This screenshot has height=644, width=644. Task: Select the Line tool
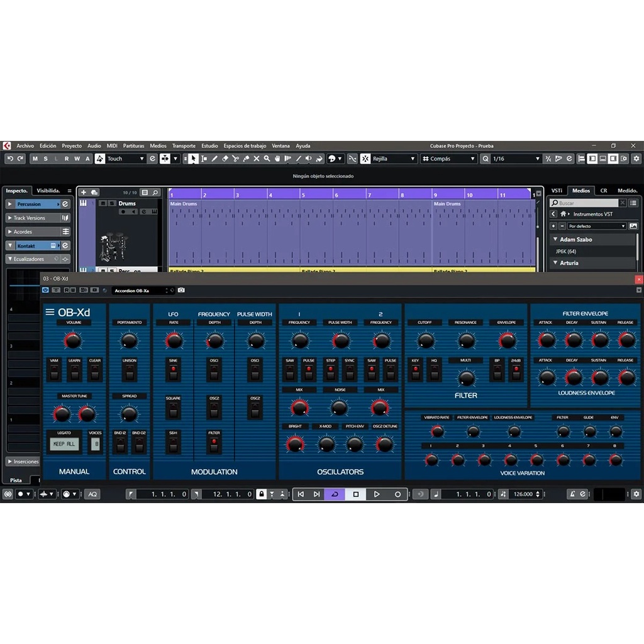[x=298, y=158]
